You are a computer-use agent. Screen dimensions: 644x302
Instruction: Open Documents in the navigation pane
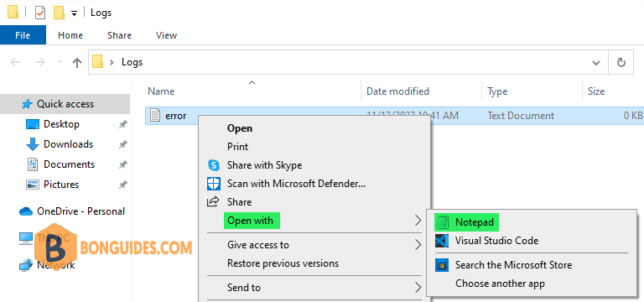coord(69,164)
